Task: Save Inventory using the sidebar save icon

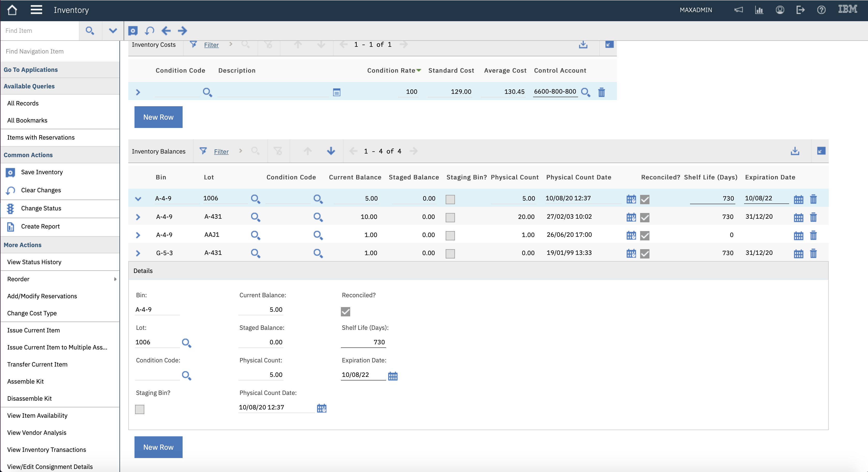Action: pyautogui.click(x=10, y=172)
